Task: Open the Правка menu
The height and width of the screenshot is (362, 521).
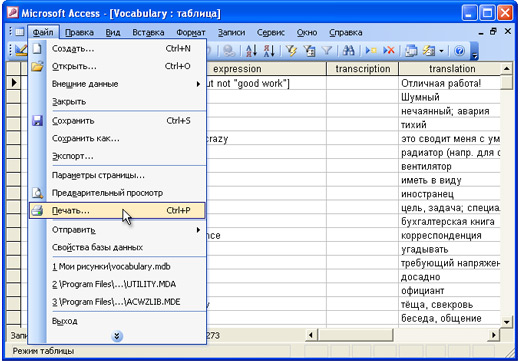Action: (x=79, y=32)
